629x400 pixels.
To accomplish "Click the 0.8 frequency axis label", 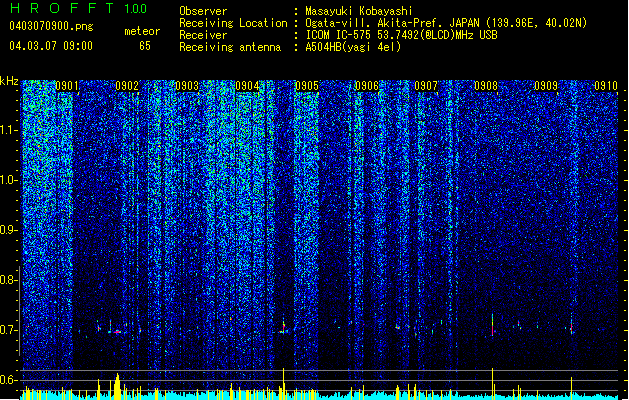I will coord(8,280).
